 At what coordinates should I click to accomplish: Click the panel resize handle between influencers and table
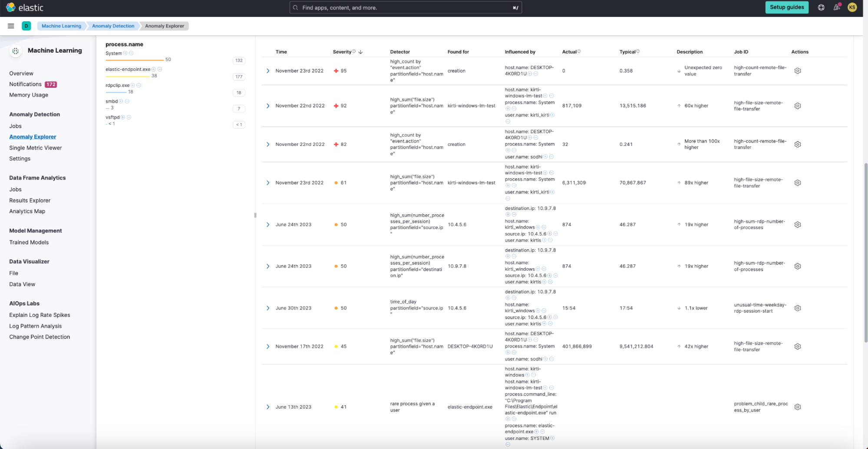point(255,215)
